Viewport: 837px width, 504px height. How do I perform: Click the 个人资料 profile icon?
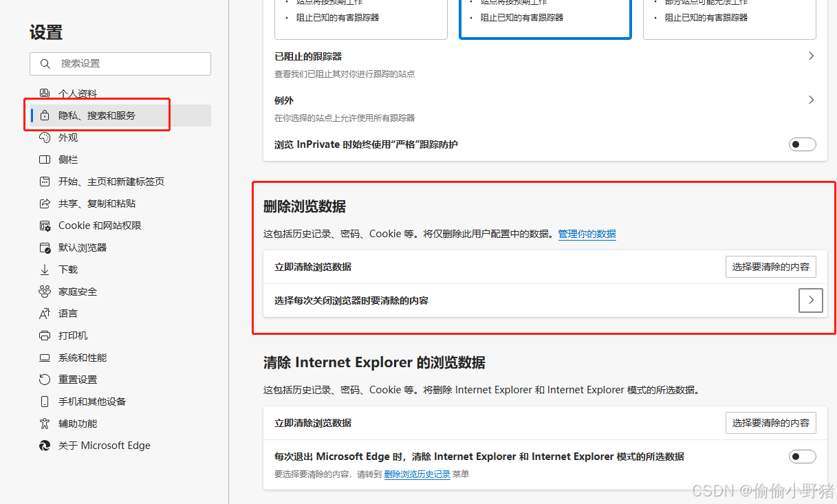(x=45, y=94)
